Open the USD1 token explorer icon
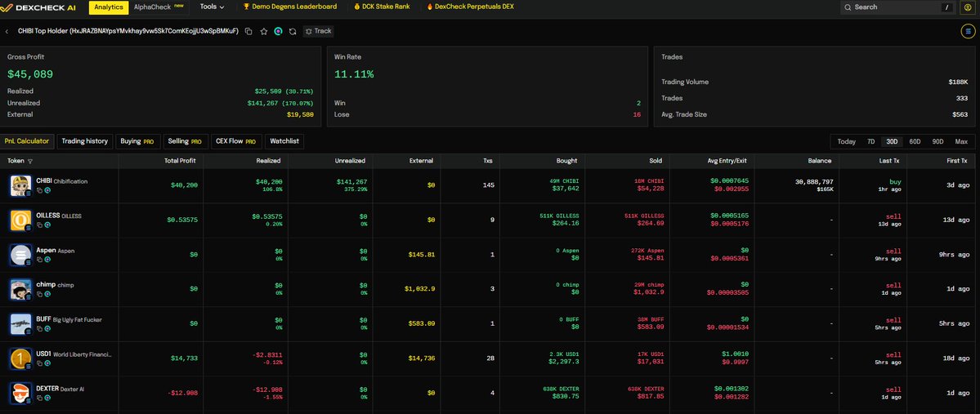This screenshot has height=414, width=980. point(47,363)
